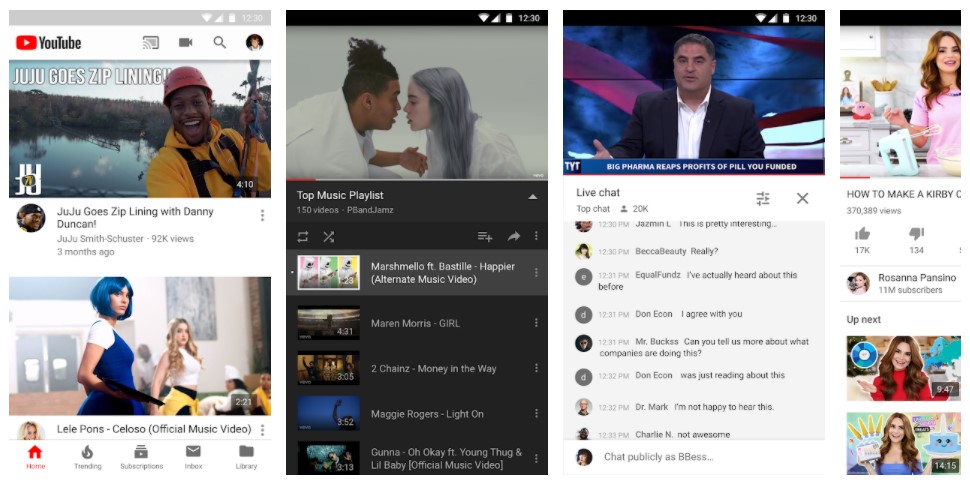Tap the TYT live video player
This screenshot has width=970, height=486.
coord(693,100)
